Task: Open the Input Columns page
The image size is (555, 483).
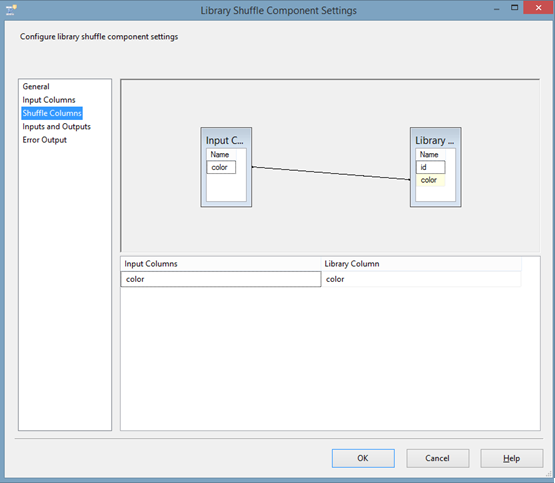Action: tap(49, 100)
